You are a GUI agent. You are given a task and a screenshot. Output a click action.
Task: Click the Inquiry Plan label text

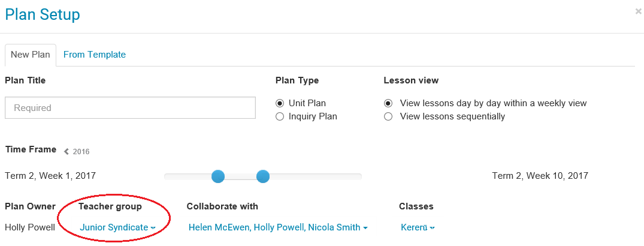313,116
